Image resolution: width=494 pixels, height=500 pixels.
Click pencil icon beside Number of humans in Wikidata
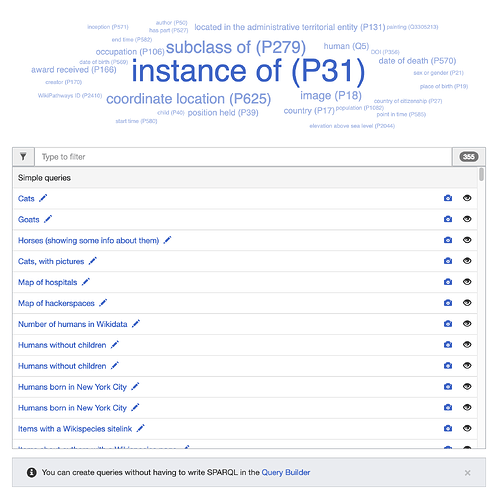click(x=136, y=323)
